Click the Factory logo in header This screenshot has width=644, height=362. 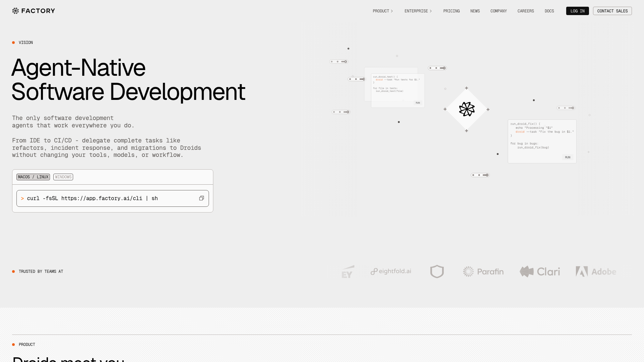point(34,11)
